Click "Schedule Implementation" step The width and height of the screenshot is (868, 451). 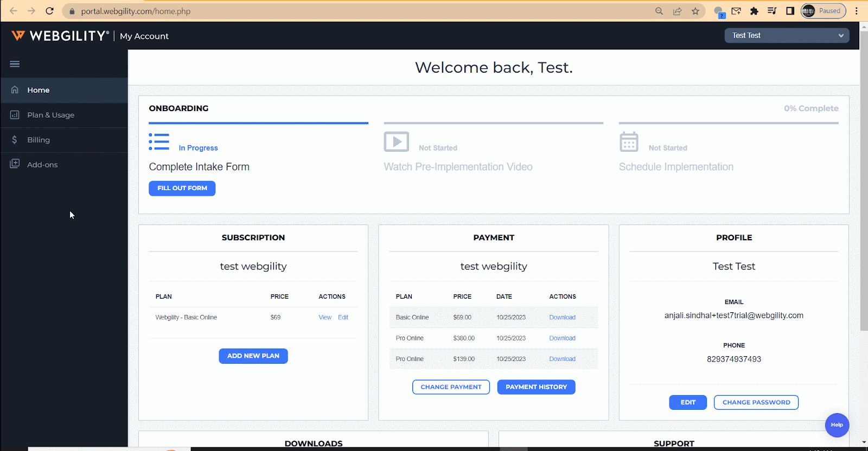tap(676, 167)
